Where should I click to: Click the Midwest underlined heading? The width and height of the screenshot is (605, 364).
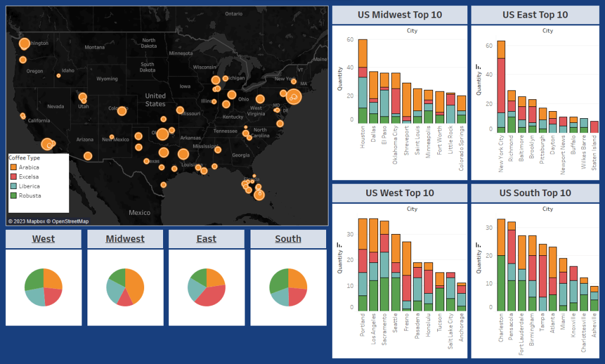click(125, 239)
